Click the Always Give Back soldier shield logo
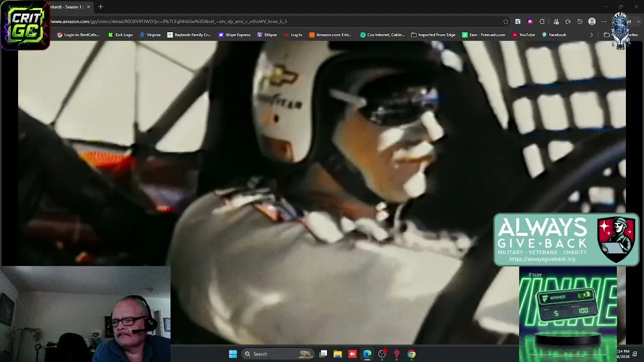The height and width of the screenshot is (362, 644). tap(617, 239)
